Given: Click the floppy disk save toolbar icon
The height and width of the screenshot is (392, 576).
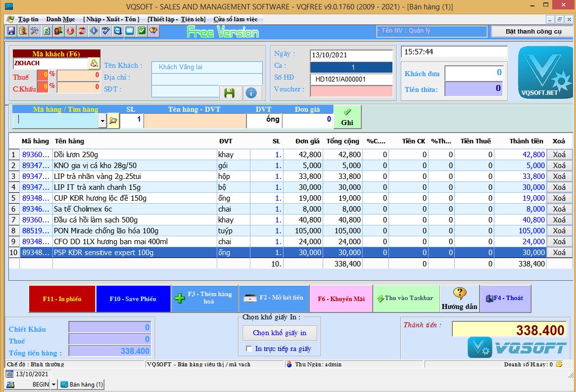Looking at the screenshot, I should click(11, 31).
